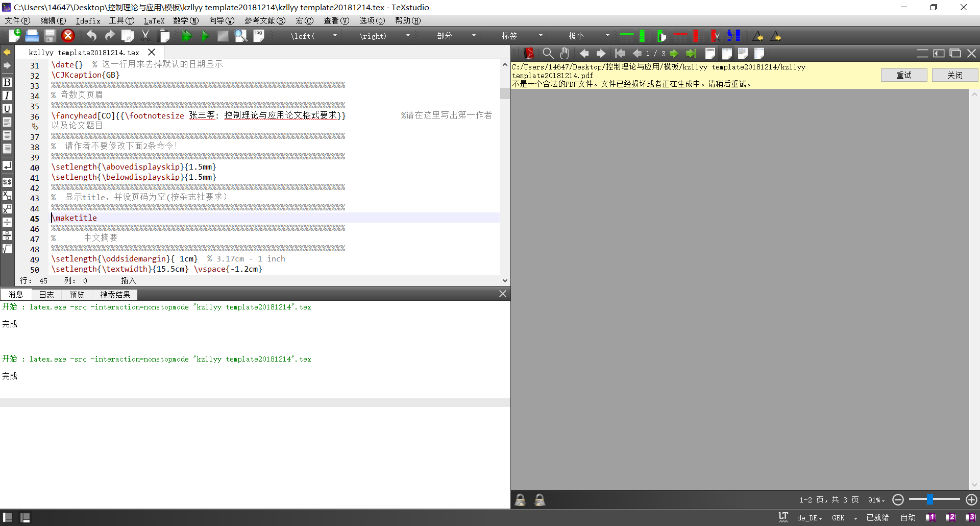Jump to the last page in the PDF viewer
This screenshot has height=526, width=980.
(691, 53)
